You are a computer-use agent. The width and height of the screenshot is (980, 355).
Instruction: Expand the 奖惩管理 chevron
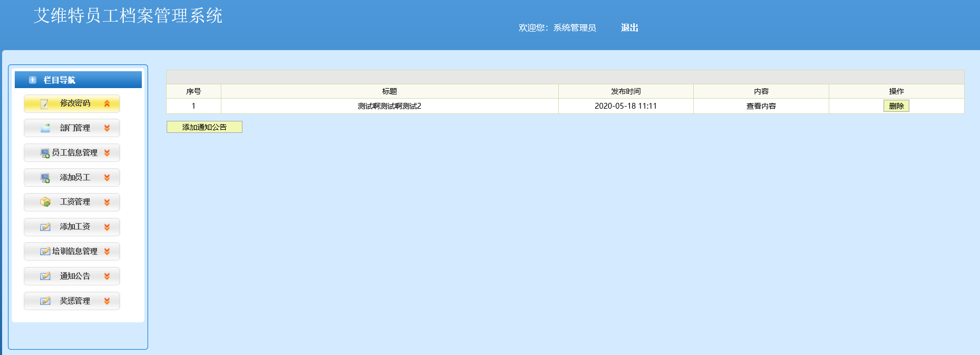pos(107,301)
